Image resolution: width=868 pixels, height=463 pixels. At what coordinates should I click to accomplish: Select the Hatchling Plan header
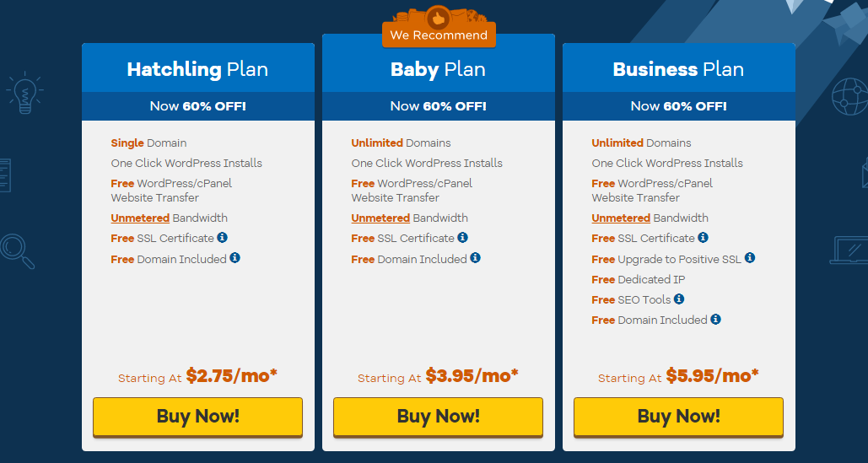[197, 69]
